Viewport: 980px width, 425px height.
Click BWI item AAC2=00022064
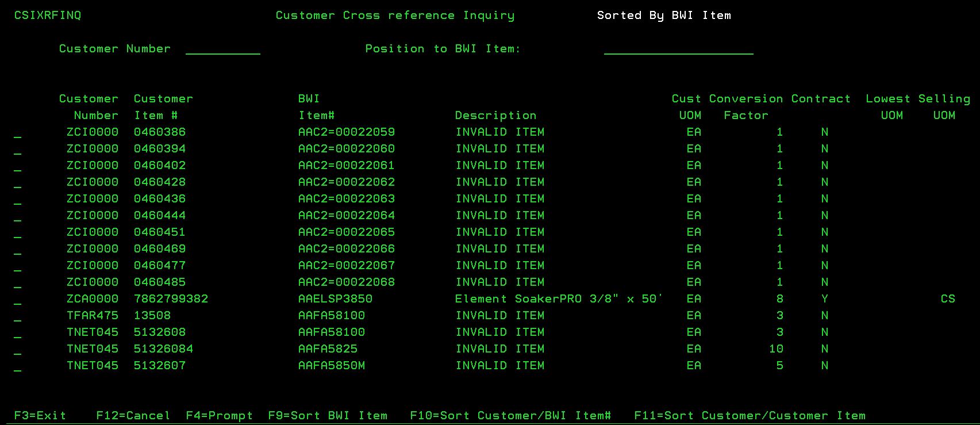click(x=346, y=216)
